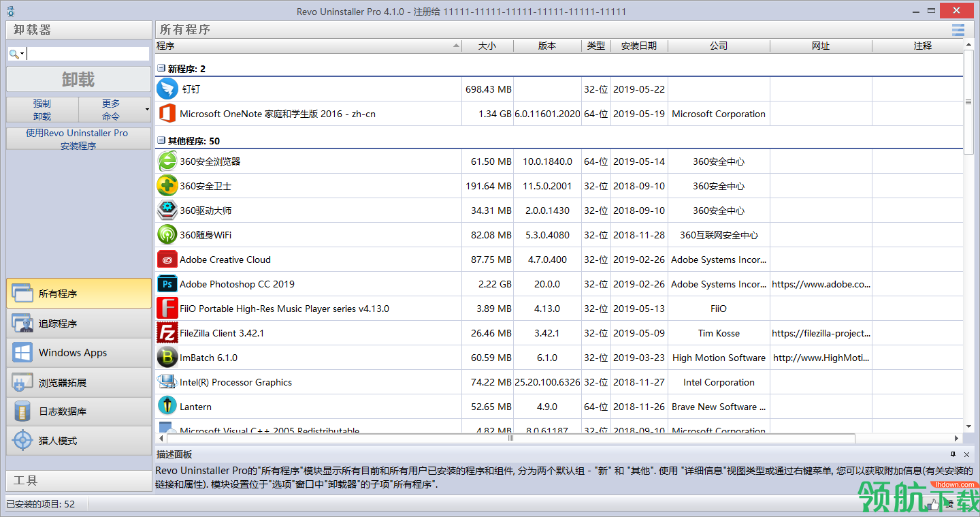
Task: Click the Microsoft OneNote Office icon
Action: pyautogui.click(x=167, y=114)
